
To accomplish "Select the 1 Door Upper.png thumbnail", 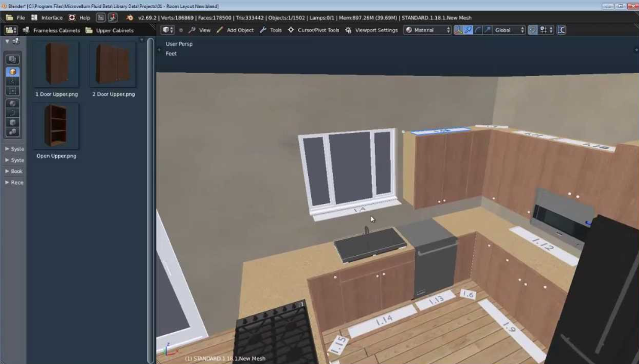I will [56, 65].
